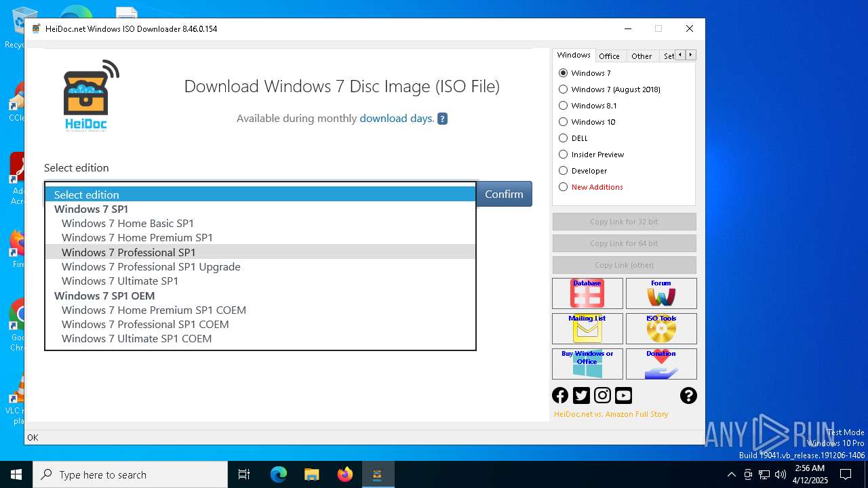Open the Donation icon button

(x=661, y=364)
